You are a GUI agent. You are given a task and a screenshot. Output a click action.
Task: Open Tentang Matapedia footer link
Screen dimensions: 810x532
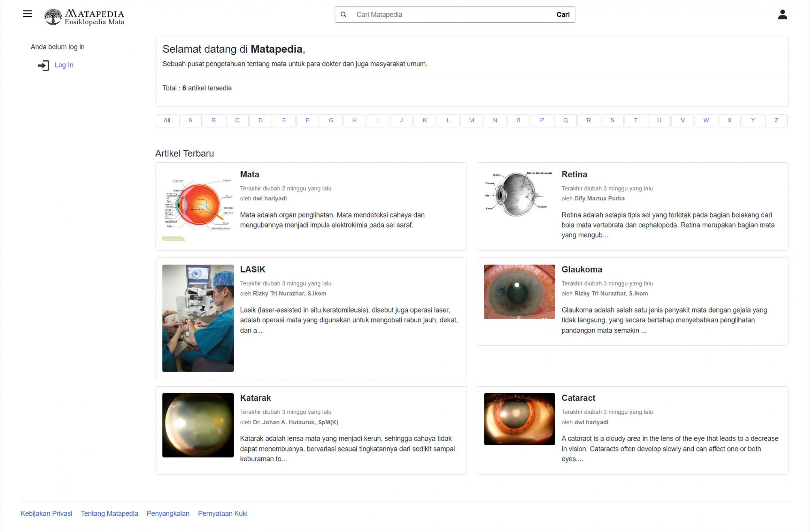[109, 514]
